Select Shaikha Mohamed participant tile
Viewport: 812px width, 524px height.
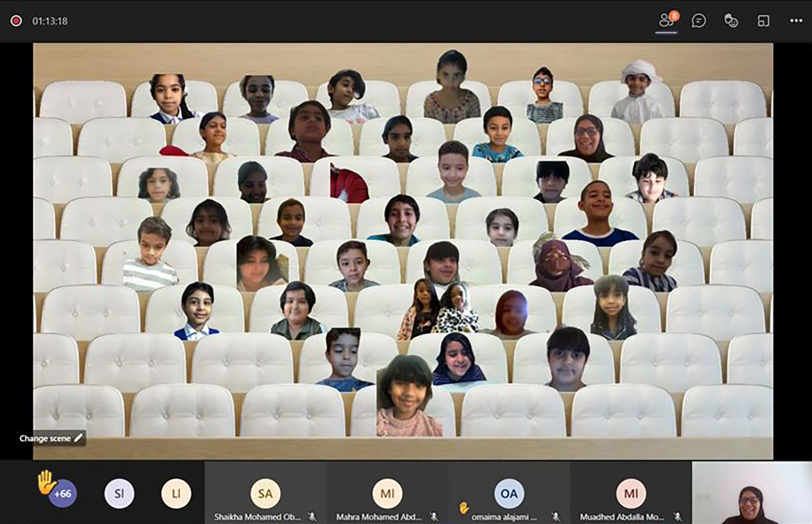265,493
